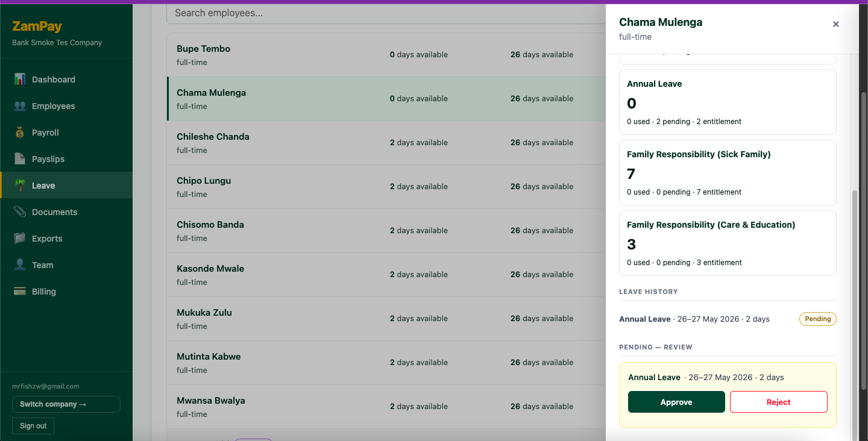Open the Team page label

[43, 265]
